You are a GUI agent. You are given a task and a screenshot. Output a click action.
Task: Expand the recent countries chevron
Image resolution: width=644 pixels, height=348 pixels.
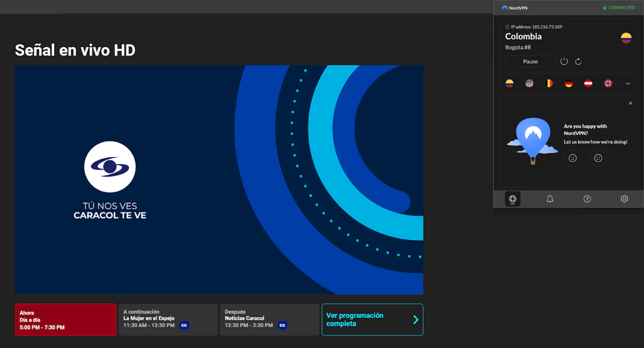pyautogui.click(x=628, y=84)
